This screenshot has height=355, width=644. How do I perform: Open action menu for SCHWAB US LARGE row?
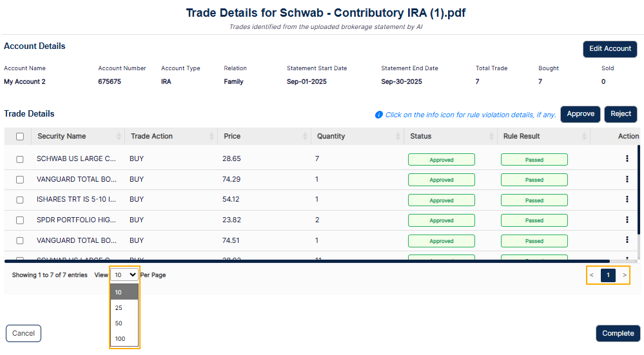[x=627, y=158]
